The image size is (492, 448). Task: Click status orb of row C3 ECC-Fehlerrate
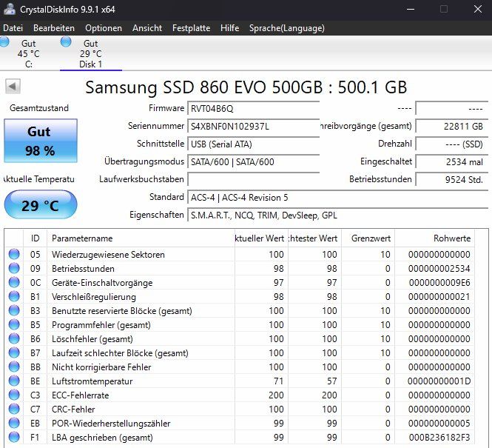[x=14, y=395]
